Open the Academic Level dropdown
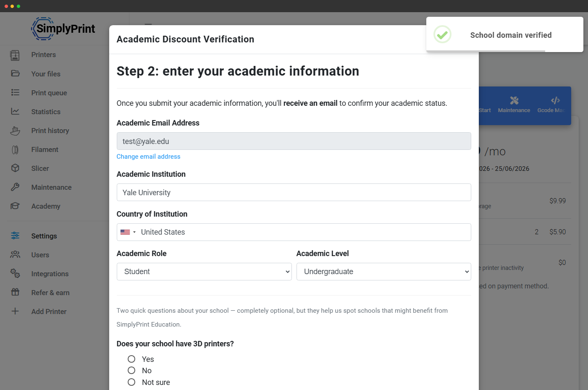This screenshot has width=588, height=390. 384,272
